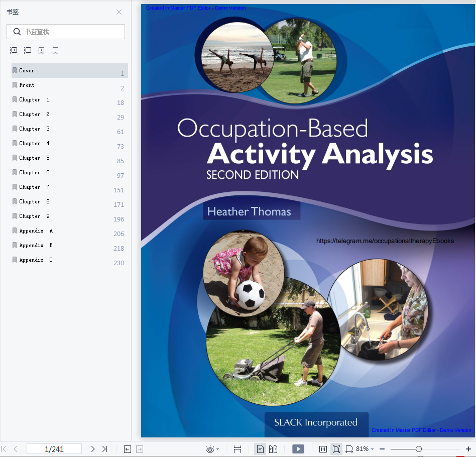Jump to Chapter 2 bookmark
Viewport: 476px width, 457px height.
(69, 114)
